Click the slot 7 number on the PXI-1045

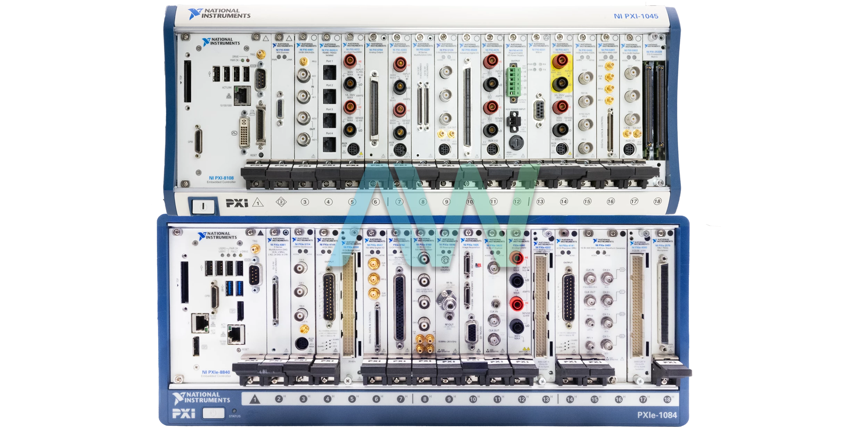pyautogui.click(x=399, y=202)
